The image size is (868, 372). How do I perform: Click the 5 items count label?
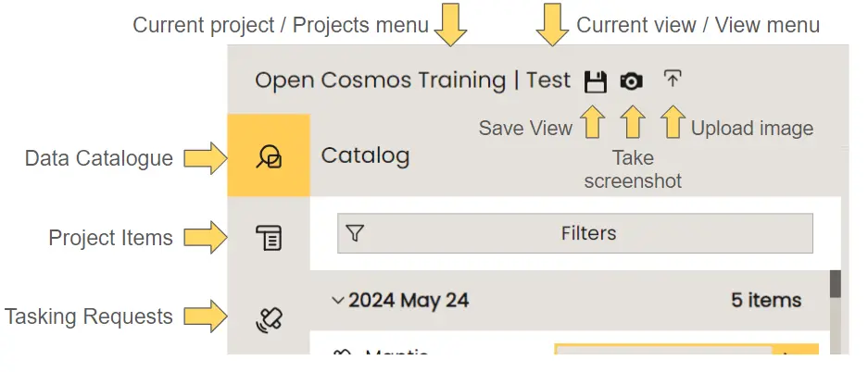click(x=766, y=300)
